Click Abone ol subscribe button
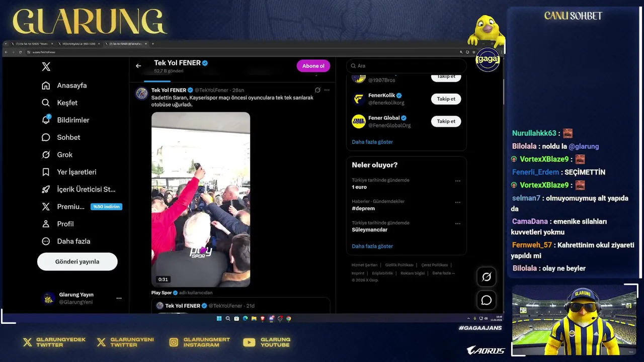The height and width of the screenshot is (362, 644). click(313, 66)
